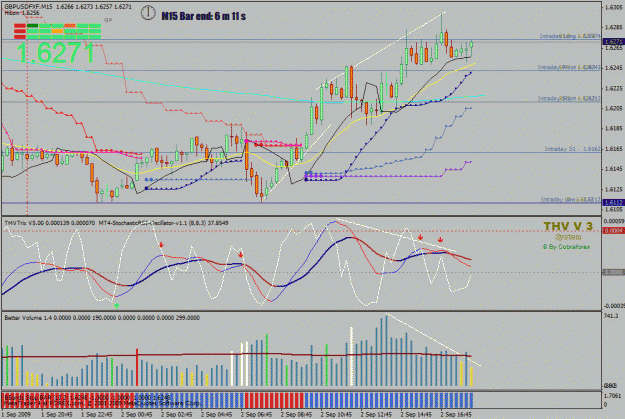Click the 1.6305 price axis label
This screenshot has width=625, height=419.
[614, 7]
